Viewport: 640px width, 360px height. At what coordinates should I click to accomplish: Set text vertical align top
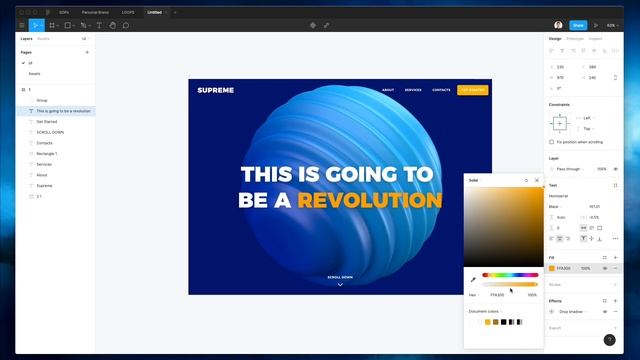583,238
